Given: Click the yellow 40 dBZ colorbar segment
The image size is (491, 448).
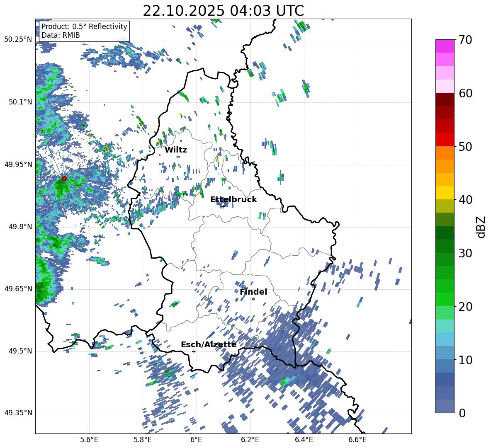Looking at the screenshot, I should point(445,193).
